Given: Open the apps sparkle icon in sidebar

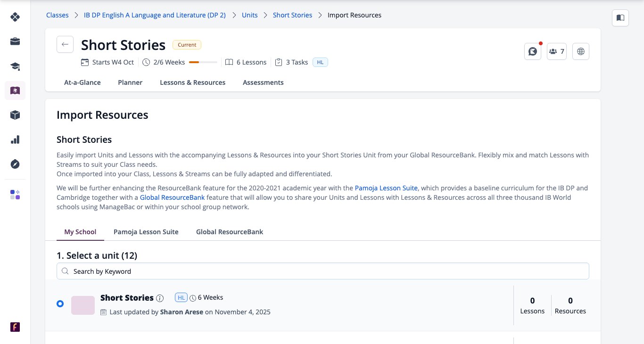Looking at the screenshot, I should tap(15, 195).
